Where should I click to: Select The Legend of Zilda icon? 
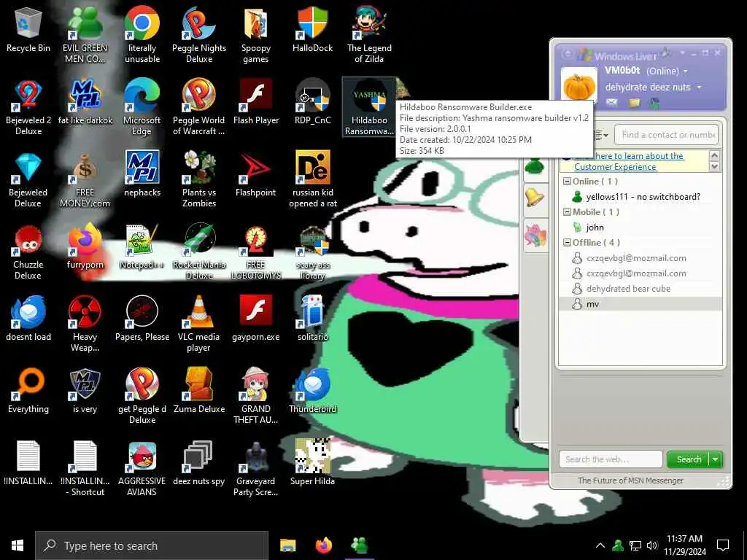tap(369, 34)
